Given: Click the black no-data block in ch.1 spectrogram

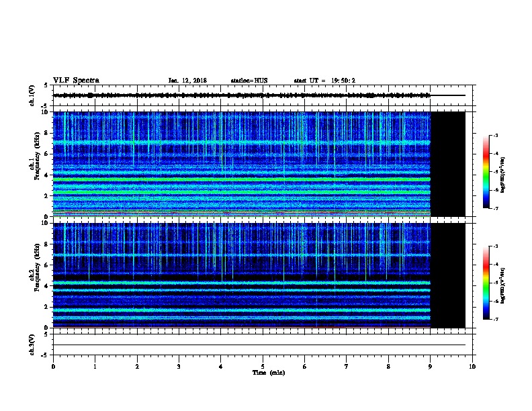Looking at the screenshot, I should 448,164.
